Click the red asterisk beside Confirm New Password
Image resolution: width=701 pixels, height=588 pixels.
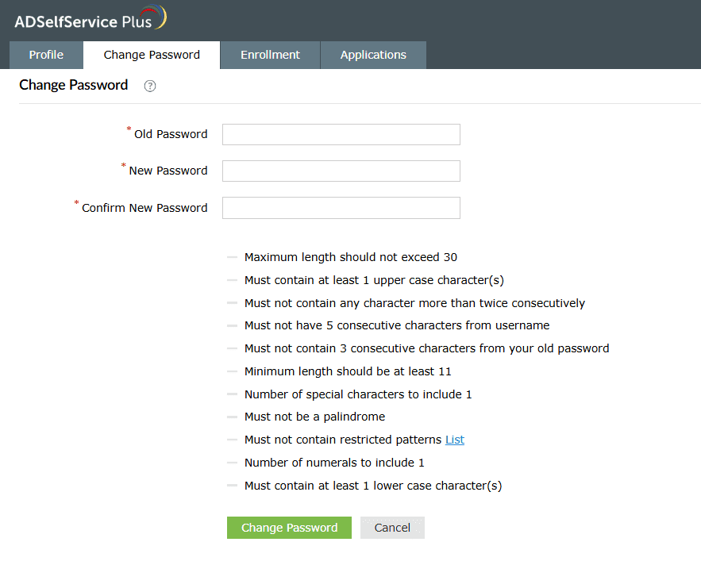point(75,203)
